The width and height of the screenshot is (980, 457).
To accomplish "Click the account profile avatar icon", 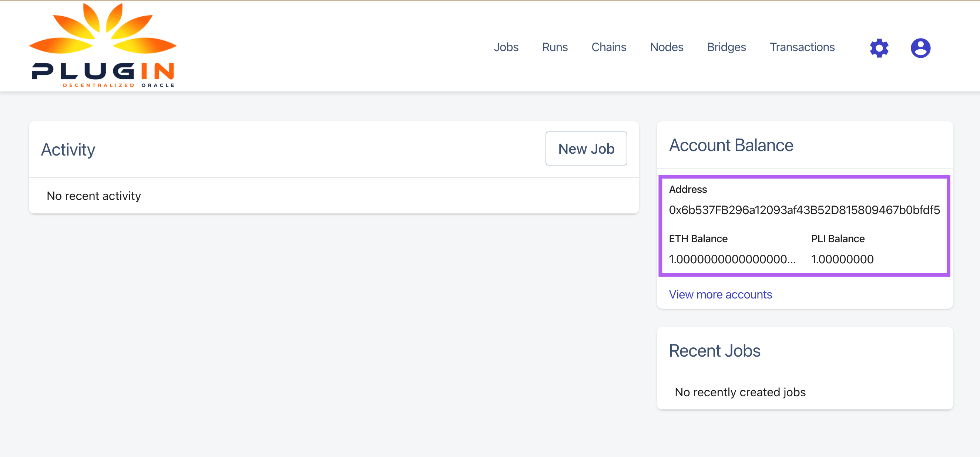I will coord(920,48).
